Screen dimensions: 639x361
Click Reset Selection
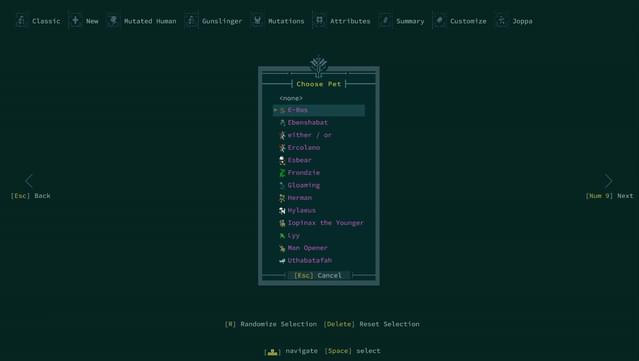pyautogui.click(x=371, y=324)
